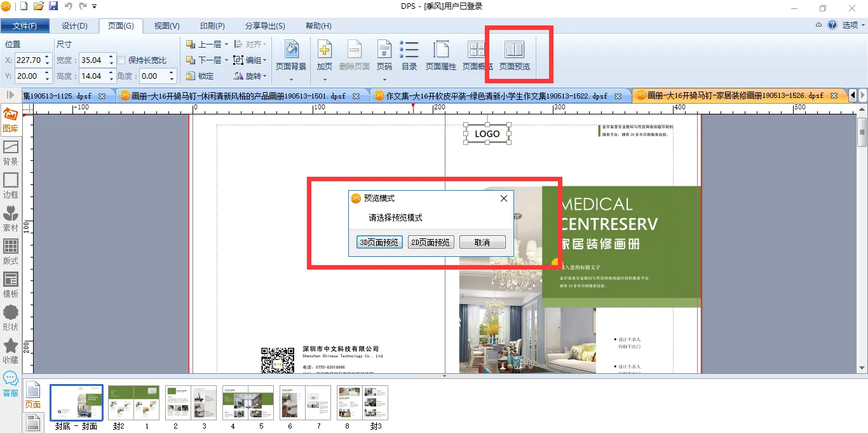Open the 背景 background panel
Image resolution: width=868 pixels, height=433 pixels.
tap(11, 153)
